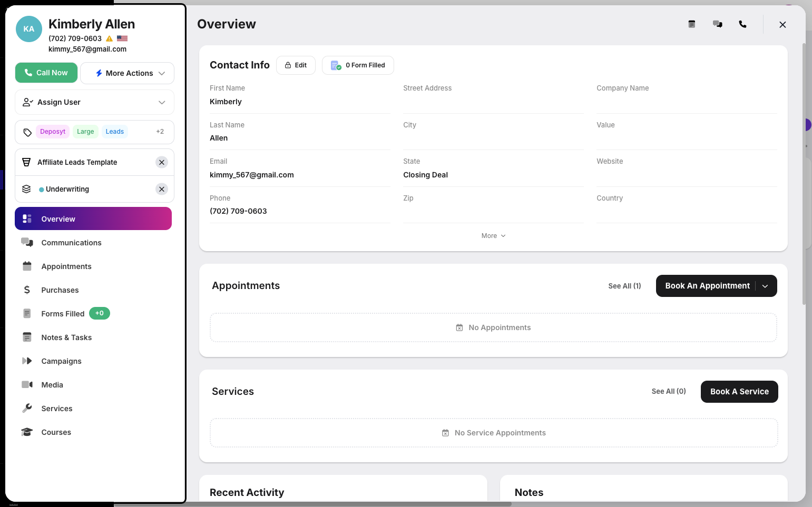Click the +0 Forms Filled badge
The image size is (812, 507).
[100, 313]
